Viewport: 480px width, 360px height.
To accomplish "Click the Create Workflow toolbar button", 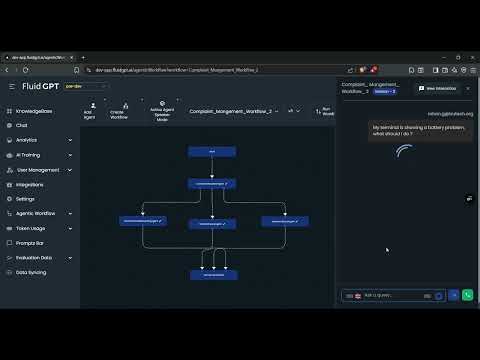I will 119,111.
